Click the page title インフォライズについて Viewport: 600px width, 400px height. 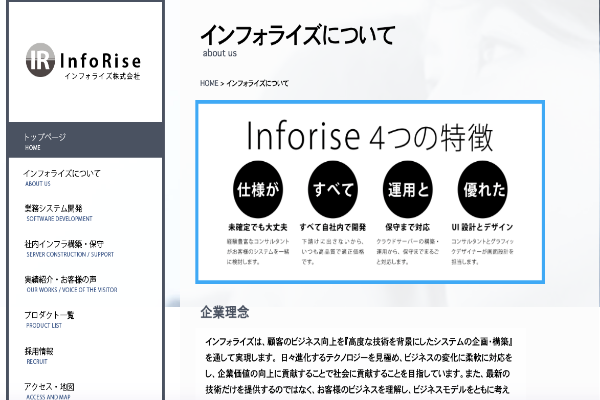tap(297, 35)
